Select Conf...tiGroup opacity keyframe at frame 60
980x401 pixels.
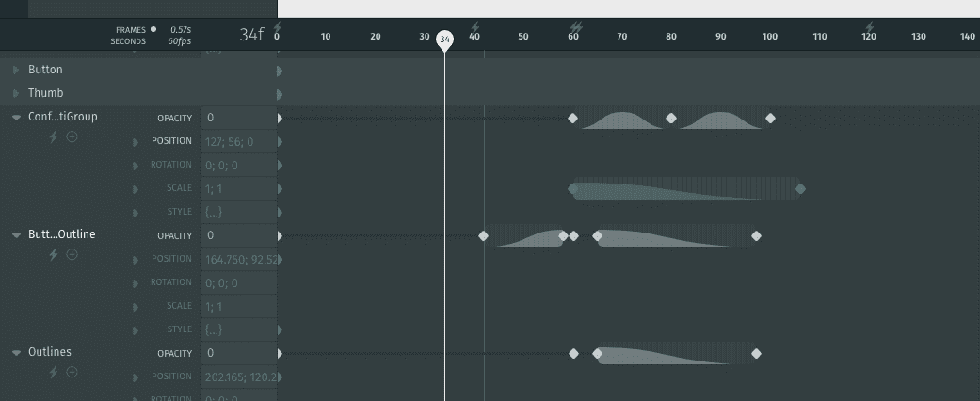572,118
